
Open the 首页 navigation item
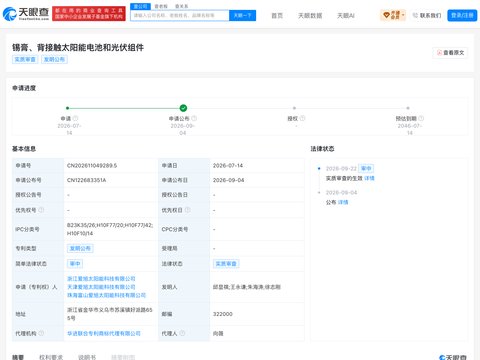coord(277,15)
